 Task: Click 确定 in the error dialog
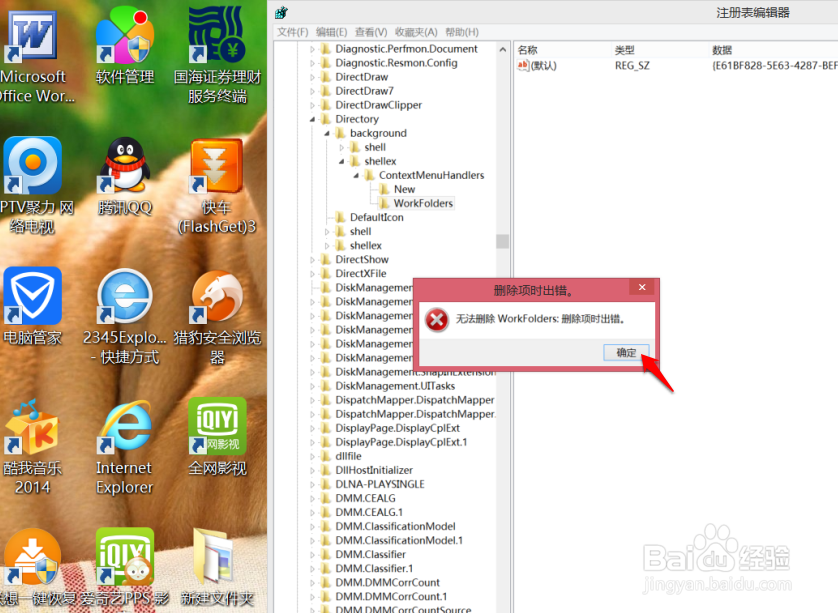point(626,352)
